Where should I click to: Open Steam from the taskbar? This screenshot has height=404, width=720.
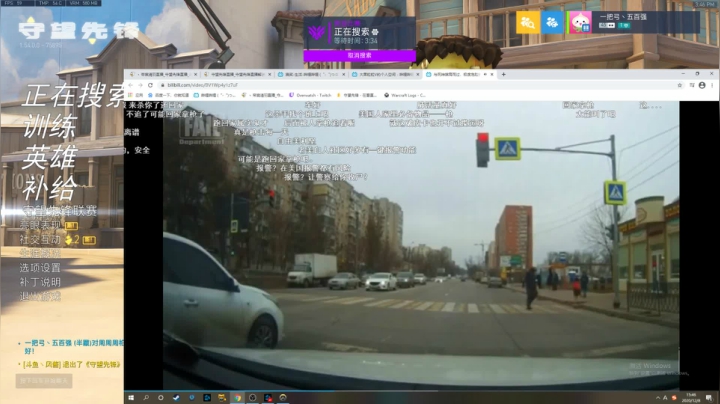[x=176, y=398]
